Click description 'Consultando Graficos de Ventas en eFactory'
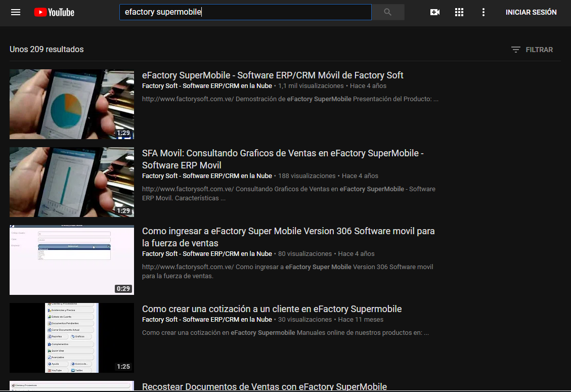Screen dimensions: 571x392 tap(289, 193)
